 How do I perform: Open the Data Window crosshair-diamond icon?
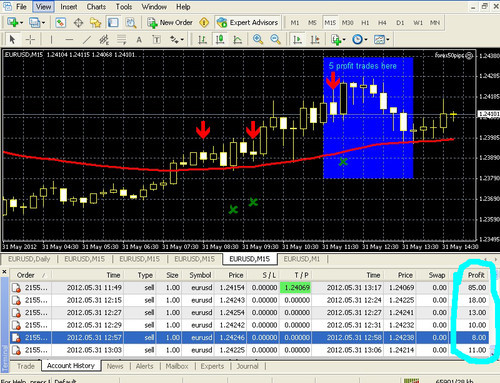click(x=78, y=23)
